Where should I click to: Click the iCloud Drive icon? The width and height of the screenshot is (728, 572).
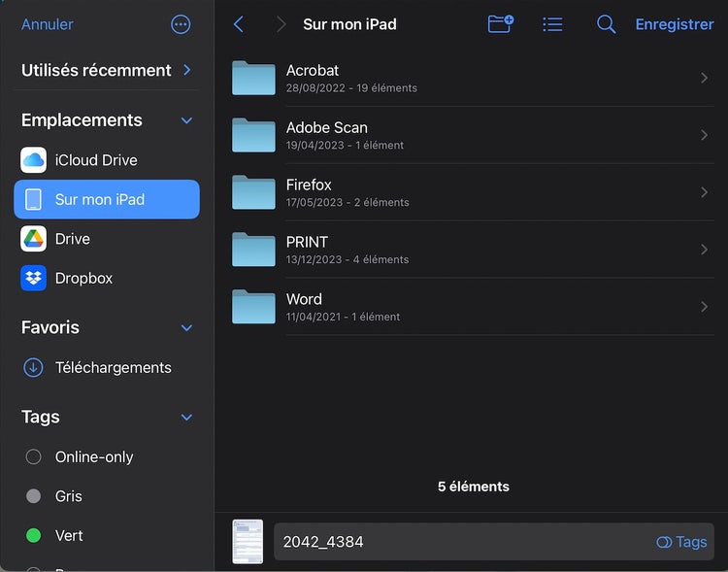pos(33,160)
